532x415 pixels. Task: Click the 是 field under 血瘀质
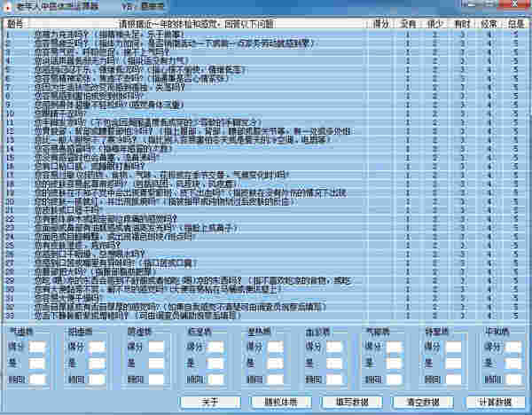point(335,364)
